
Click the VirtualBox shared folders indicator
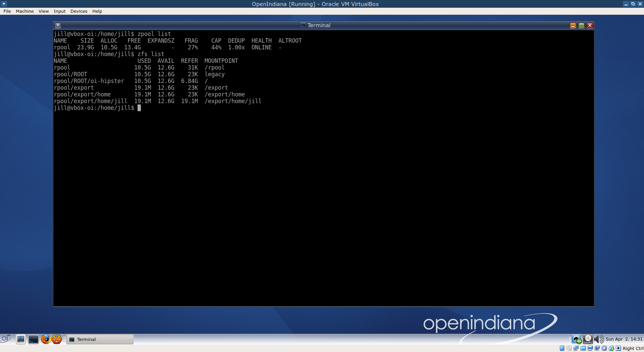[x=583, y=348]
